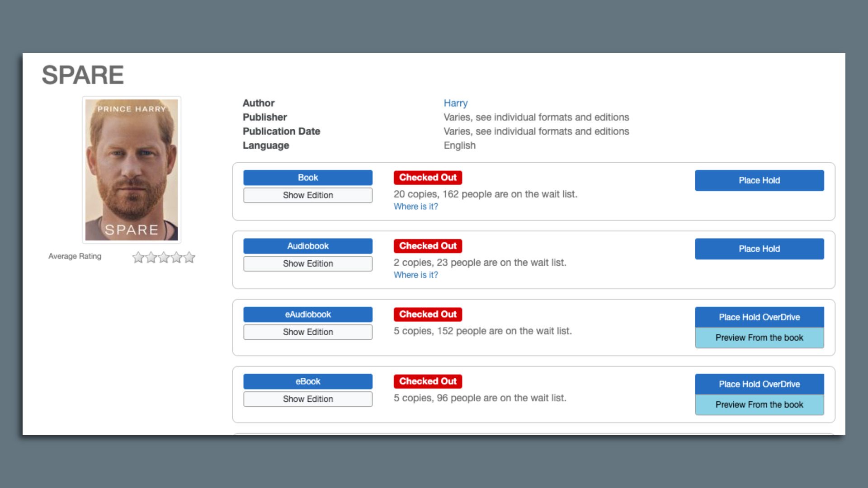Rate the book four stars
The width and height of the screenshot is (868, 488).
(176, 257)
